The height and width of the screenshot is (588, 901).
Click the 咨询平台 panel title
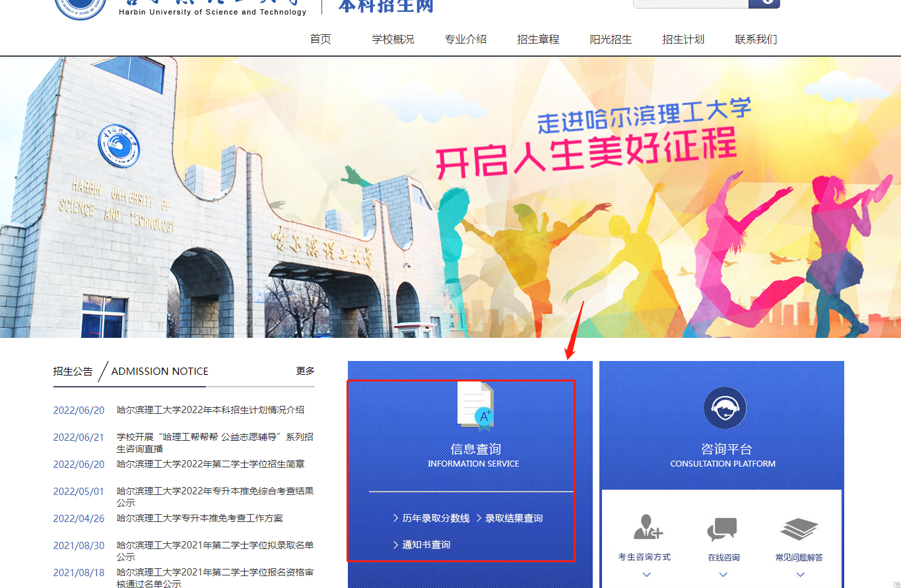point(727,449)
